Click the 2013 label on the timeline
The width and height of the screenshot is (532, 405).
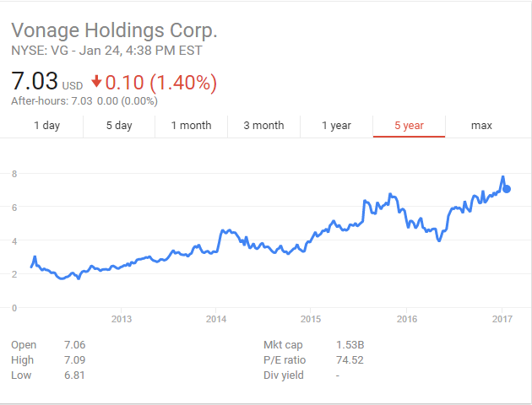(122, 319)
